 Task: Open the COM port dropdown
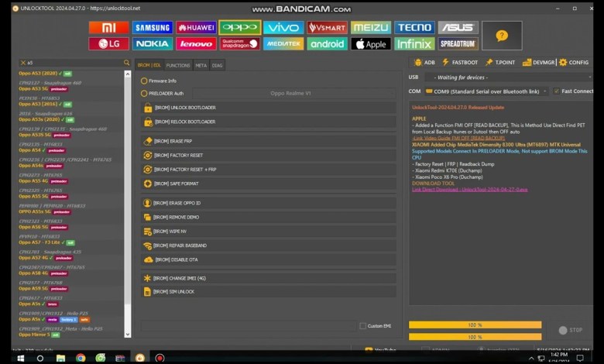[484, 91]
